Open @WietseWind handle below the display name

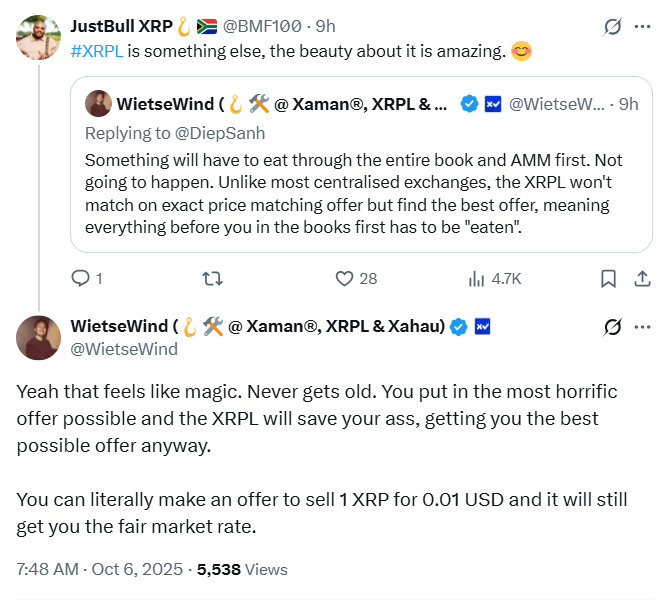pos(124,349)
